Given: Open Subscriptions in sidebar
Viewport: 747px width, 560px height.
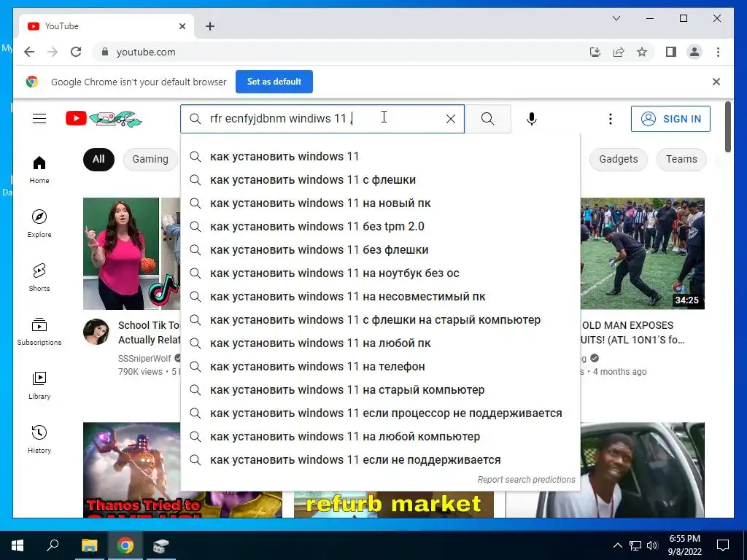Looking at the screenshot, I should (39, 332).
